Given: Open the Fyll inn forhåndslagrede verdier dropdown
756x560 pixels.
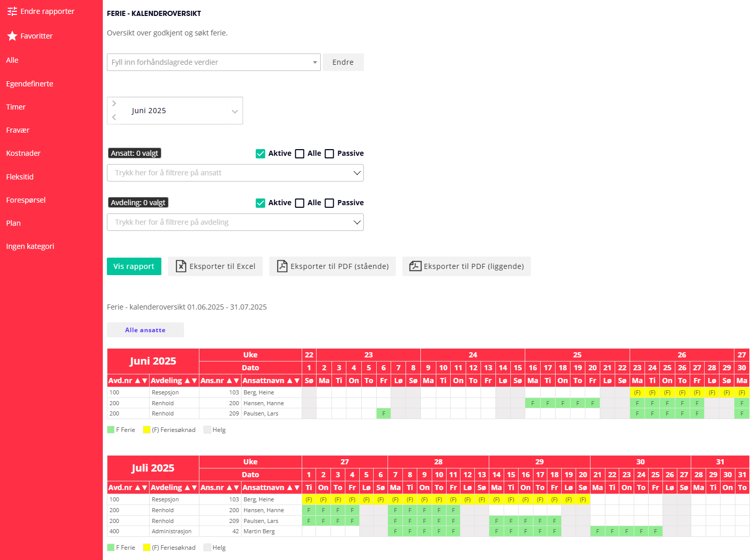Looking at the screenshot, I should pos(214,62).
